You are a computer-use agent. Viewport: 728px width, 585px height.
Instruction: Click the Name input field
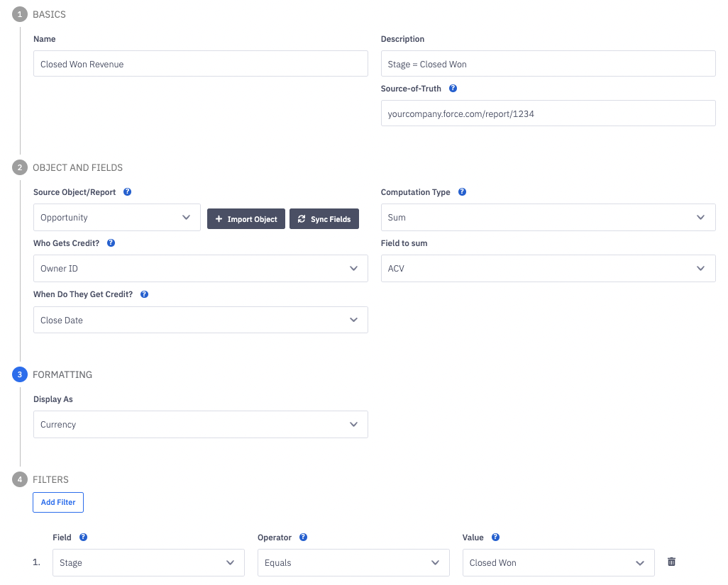(200, 64)
